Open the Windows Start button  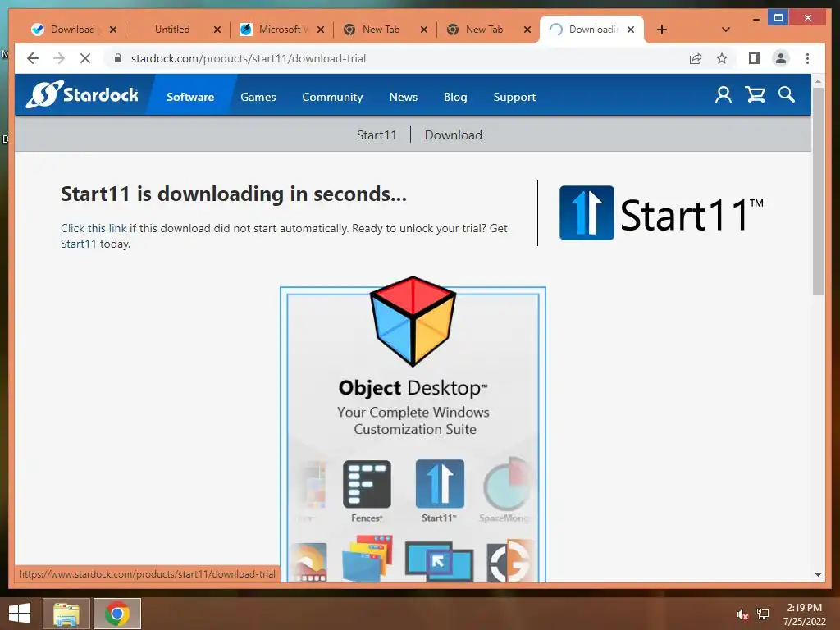point(20,614)
